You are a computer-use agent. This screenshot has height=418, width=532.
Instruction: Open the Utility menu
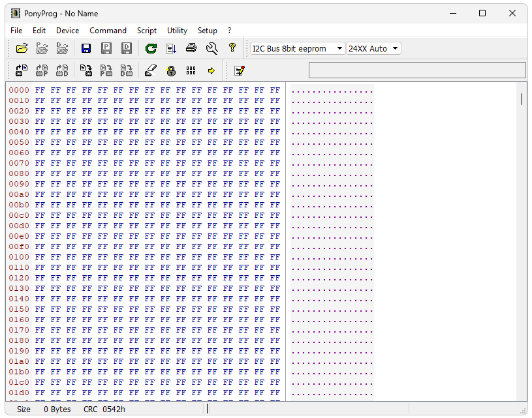(177, 31)
